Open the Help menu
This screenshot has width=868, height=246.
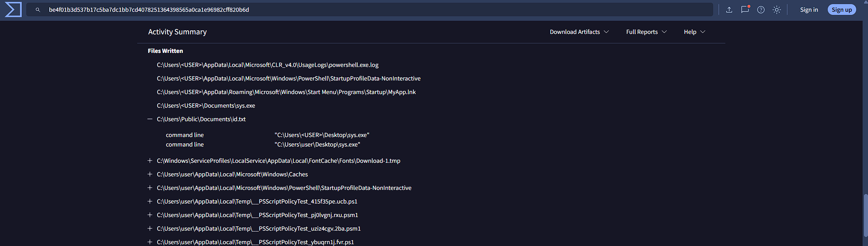point(695,32)
